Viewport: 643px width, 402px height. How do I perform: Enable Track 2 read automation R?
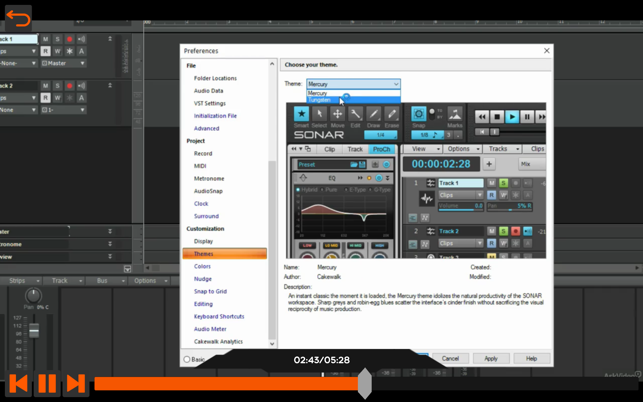[46, 98]
